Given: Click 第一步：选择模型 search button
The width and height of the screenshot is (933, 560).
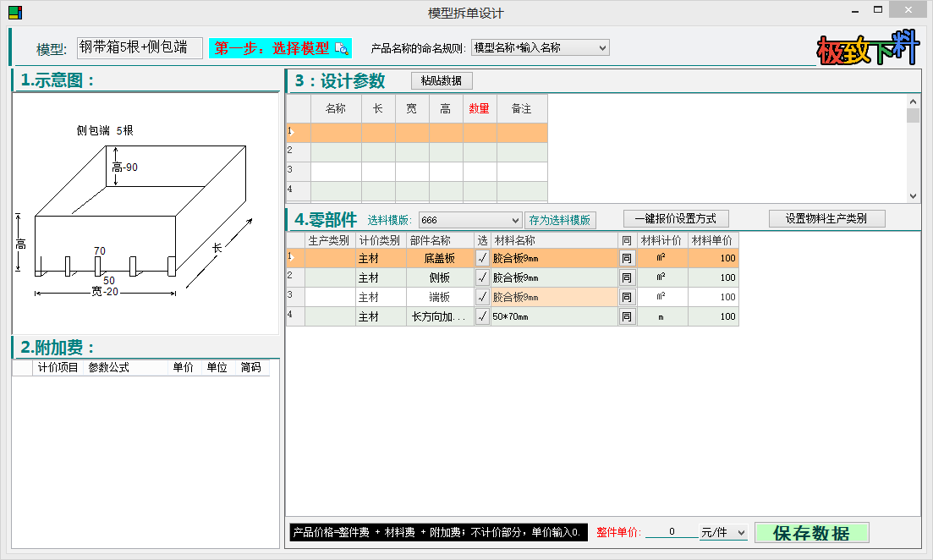Looking at the screenshot, I should [x=280, y=48].
